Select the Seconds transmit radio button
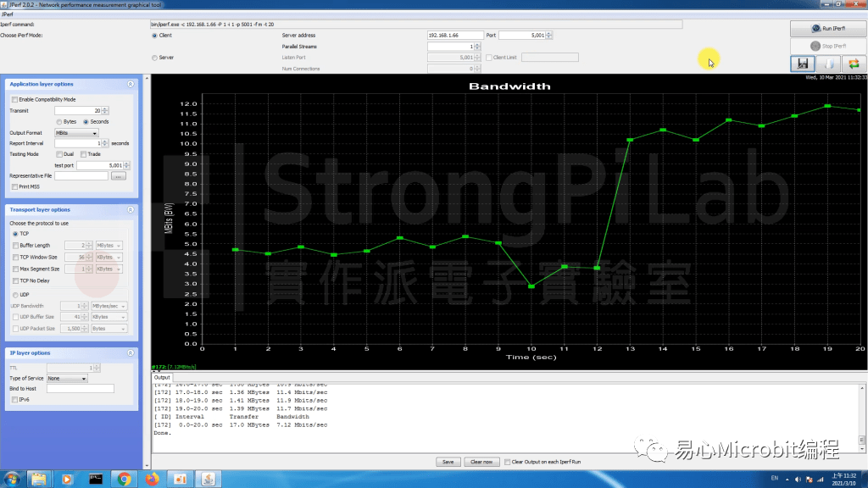The width and height of the screenshot is (868, 488). (x=86, y=122)
